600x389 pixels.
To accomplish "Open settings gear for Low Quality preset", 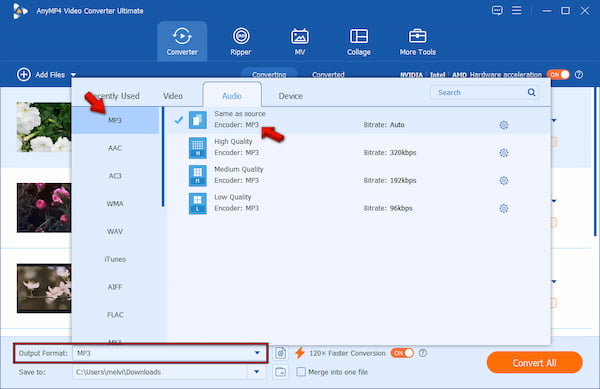I will (504, 208).
